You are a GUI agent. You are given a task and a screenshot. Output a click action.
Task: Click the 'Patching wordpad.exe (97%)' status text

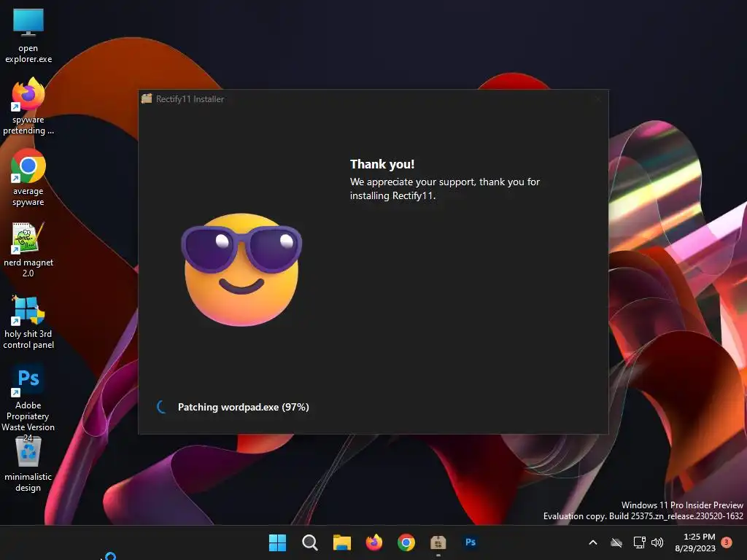coord(244,407)
